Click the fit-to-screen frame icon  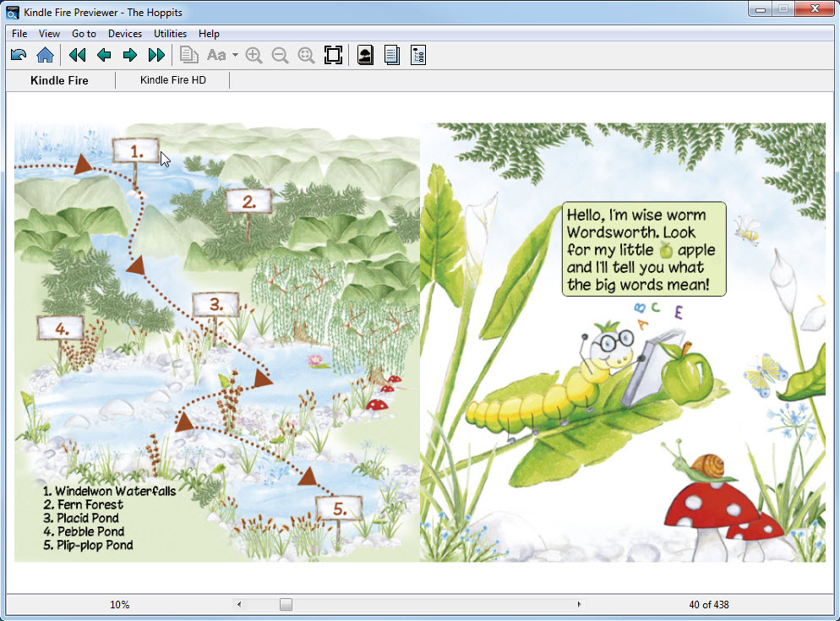pos(333,56)
